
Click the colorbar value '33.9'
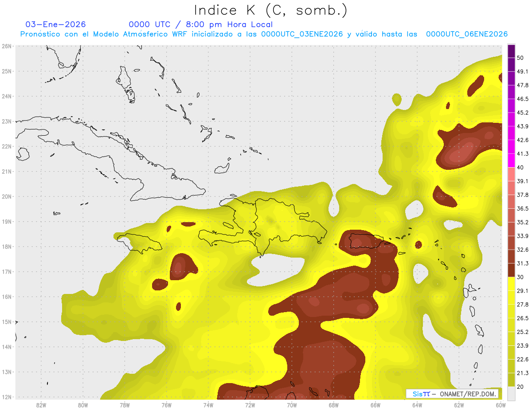click(x=522, y=236)
